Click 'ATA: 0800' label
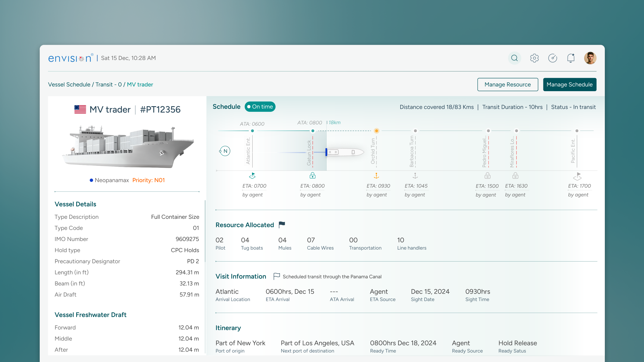Screen dimensions: 644x362 [310, 123]
